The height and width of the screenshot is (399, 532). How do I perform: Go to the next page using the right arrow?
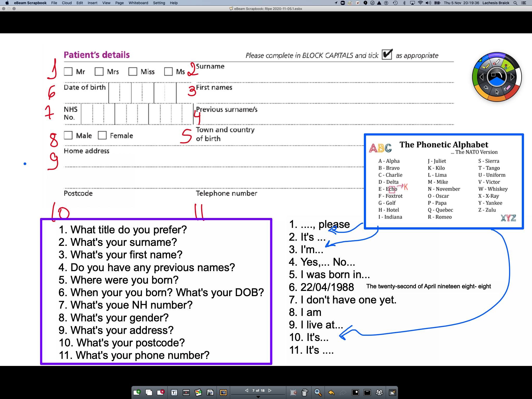[270, 390]
